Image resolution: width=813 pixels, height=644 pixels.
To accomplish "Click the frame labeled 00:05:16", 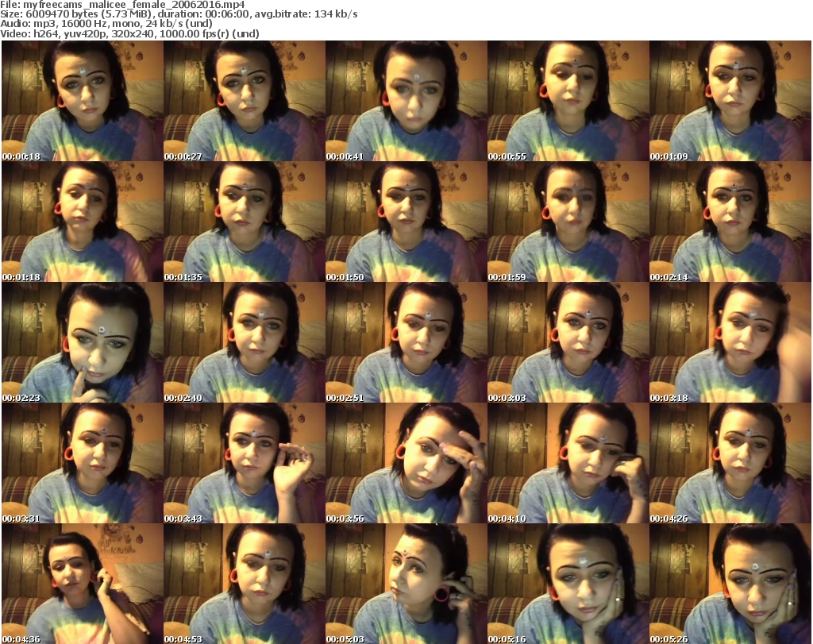I will 568,584.
